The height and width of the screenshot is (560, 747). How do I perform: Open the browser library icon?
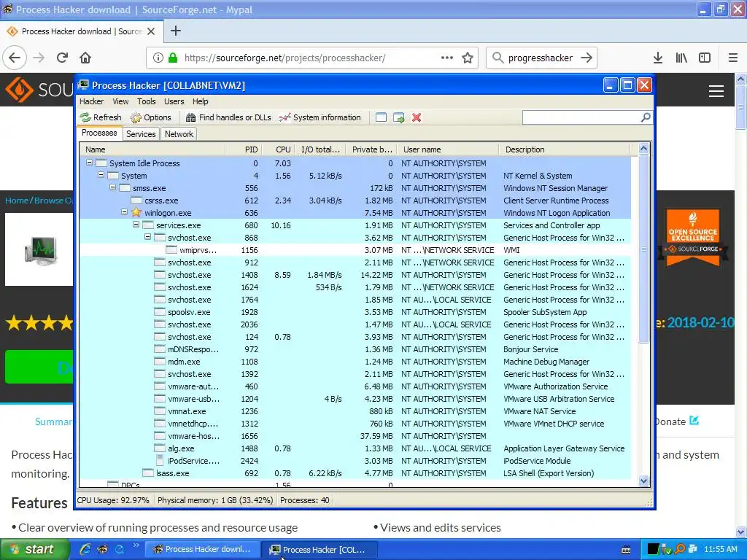pos(681,58)
